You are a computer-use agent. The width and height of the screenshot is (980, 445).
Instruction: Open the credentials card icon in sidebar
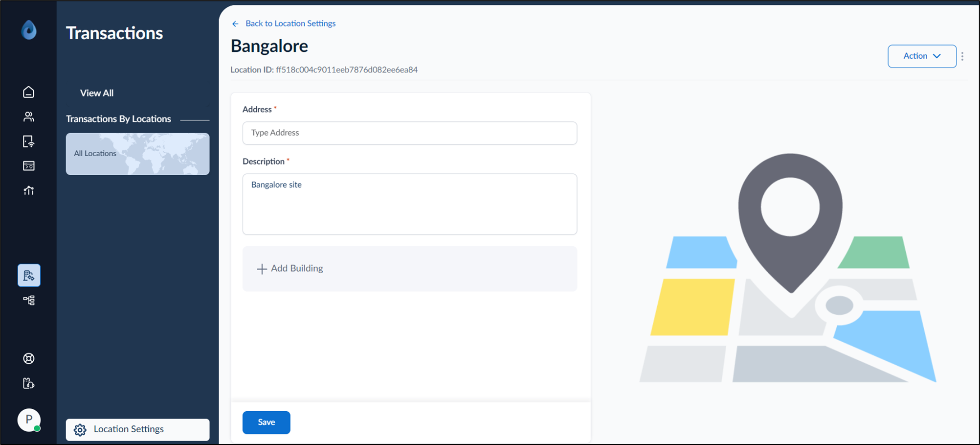29,166
